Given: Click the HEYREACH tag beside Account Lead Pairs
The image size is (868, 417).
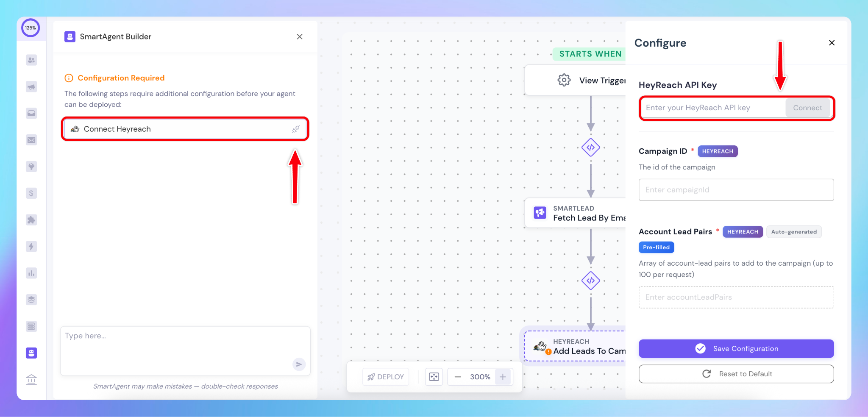Looking at the screenshot, I should coord(743,232).
